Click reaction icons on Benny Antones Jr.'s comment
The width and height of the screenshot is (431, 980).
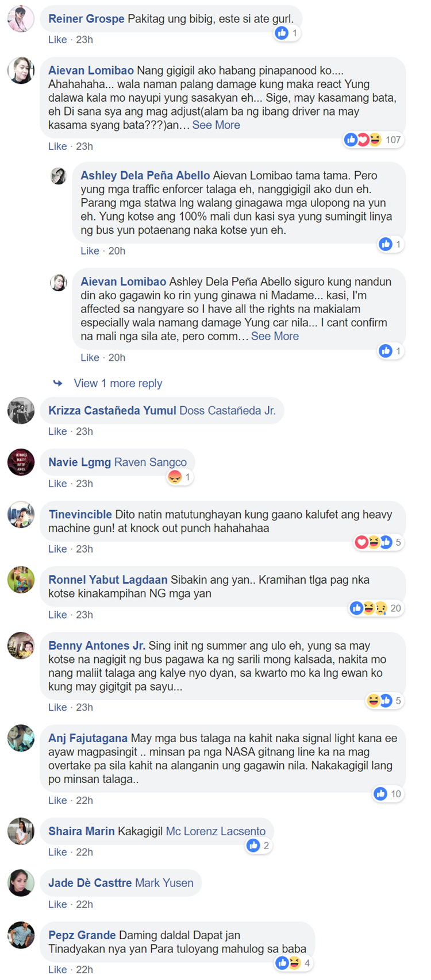pyautogui.click(x=380, y=701)
